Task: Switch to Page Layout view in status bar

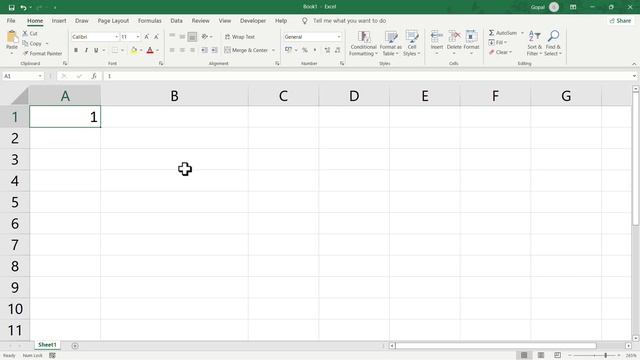Action: 541,356
